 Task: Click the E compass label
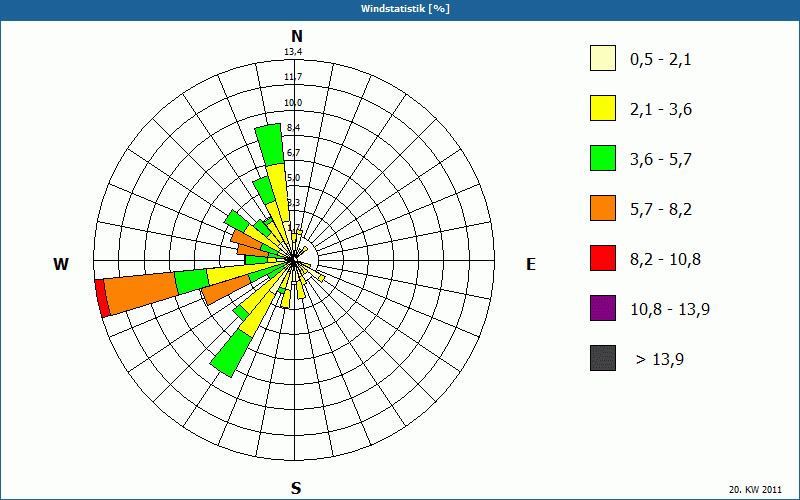(x=531, y=264)
